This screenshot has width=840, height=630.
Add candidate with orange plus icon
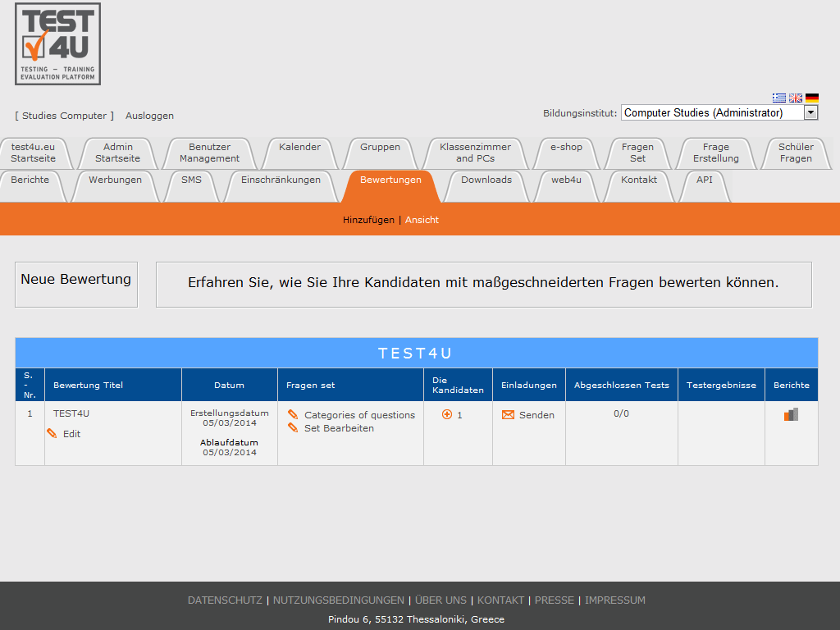[x=447, y=414]
